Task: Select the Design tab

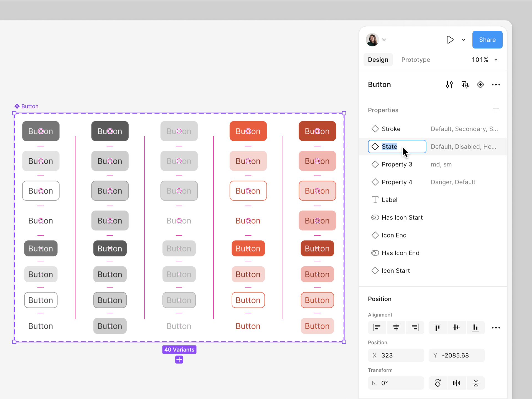Action: (378, 60)
